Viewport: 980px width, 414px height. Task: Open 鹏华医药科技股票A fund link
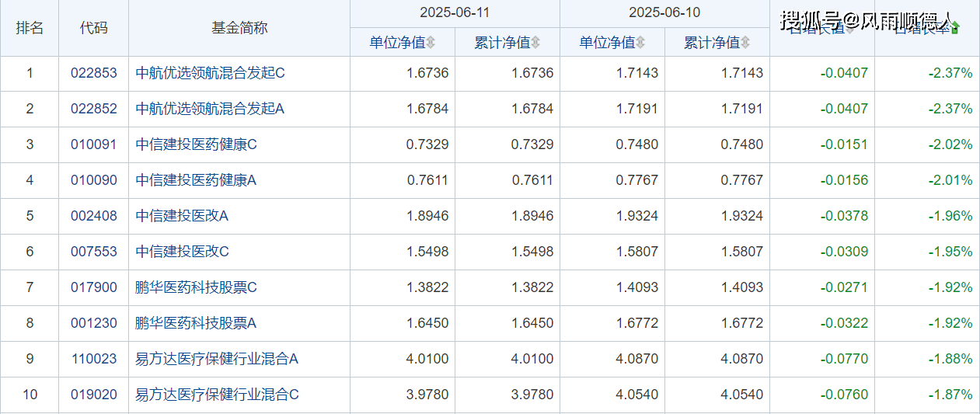tap(197, 323)
